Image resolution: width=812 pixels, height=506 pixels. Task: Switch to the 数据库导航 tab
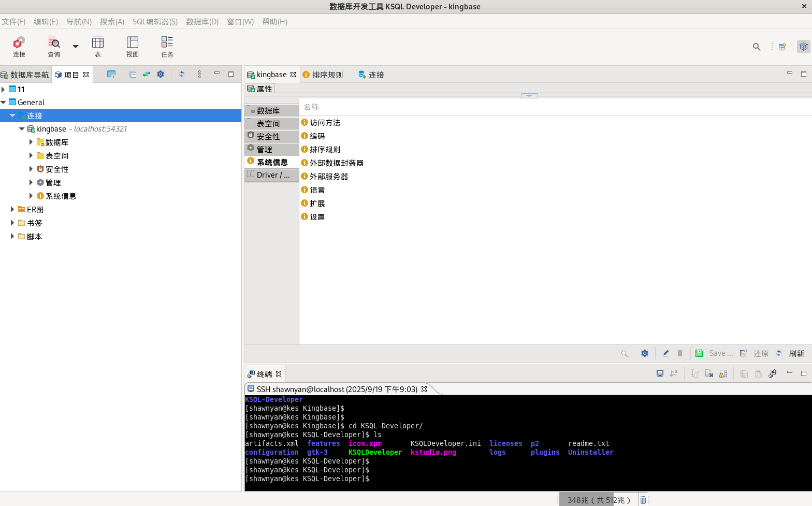25,75
